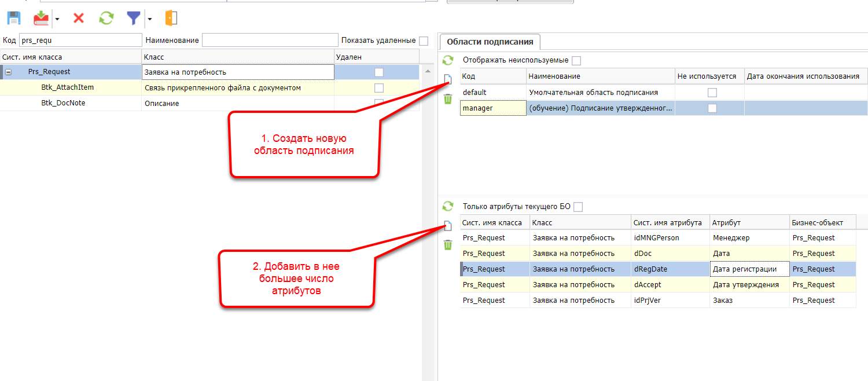Delete the selected signing area with trash icon

[447, 99]
